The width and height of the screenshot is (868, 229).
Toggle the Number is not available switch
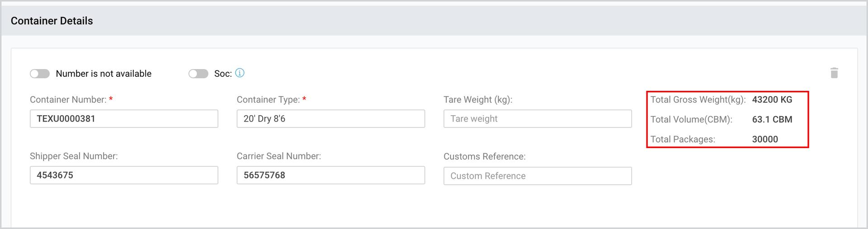40,74
